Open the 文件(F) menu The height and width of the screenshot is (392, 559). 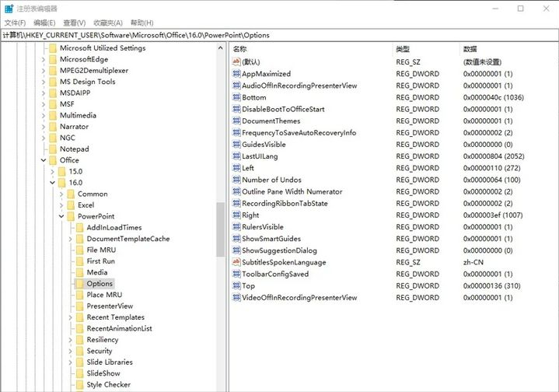15,23
